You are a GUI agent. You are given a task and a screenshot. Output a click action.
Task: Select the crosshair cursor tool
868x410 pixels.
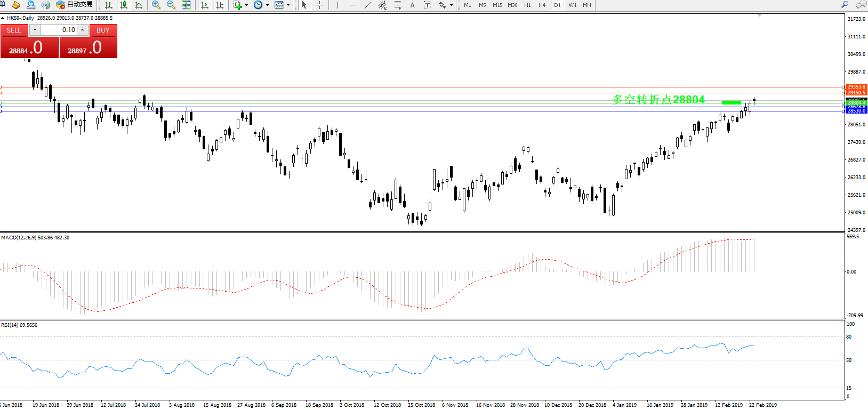coord(319,5)
